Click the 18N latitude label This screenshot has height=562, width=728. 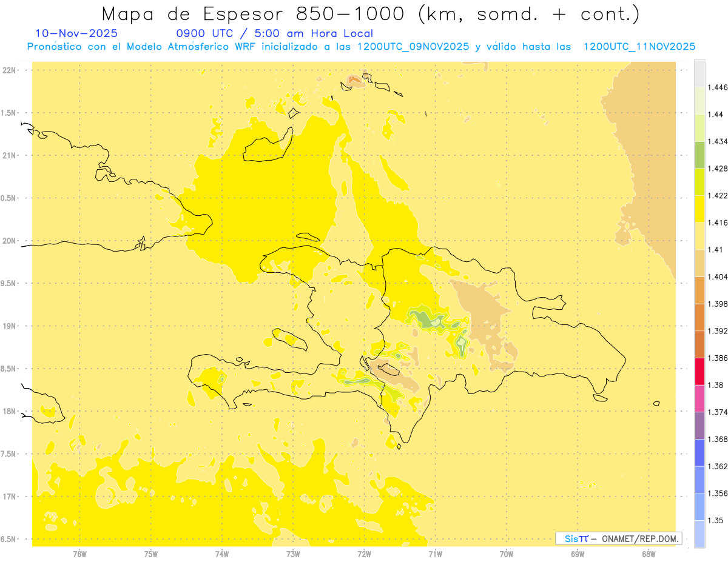10,412
